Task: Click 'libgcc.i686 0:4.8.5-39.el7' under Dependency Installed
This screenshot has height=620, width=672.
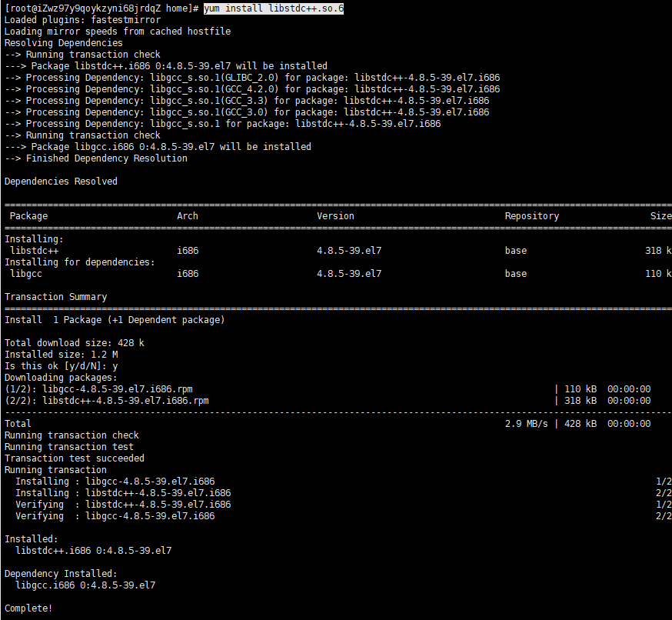Action: pyautogui.click(x=85, y=585)
